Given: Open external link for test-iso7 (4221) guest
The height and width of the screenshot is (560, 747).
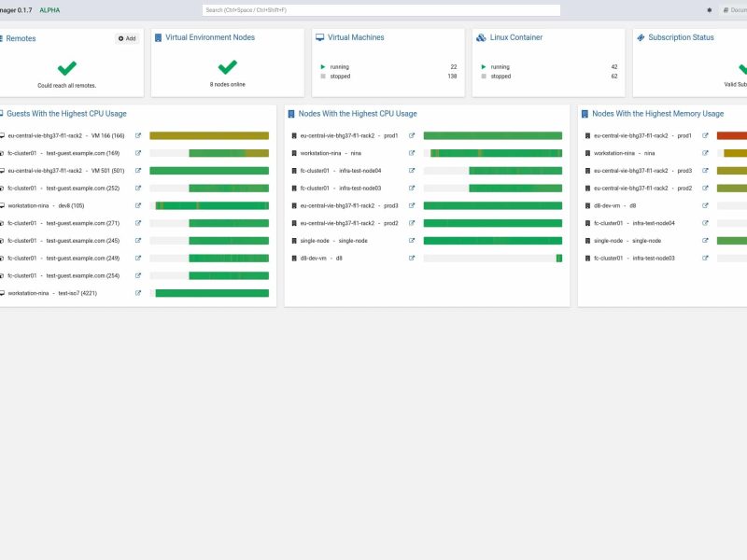Looking at the screenshot, I should pyautogui.click(x=138, y=293).
